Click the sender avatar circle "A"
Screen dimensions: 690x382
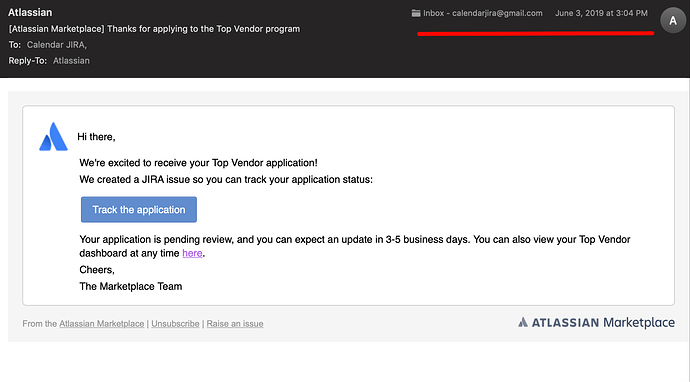pos(673,20)
